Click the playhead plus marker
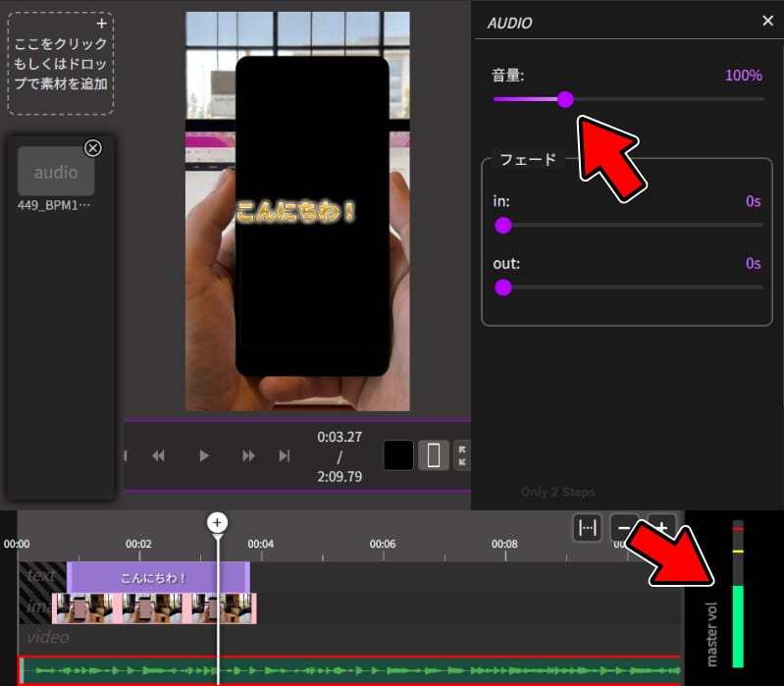 217,523
